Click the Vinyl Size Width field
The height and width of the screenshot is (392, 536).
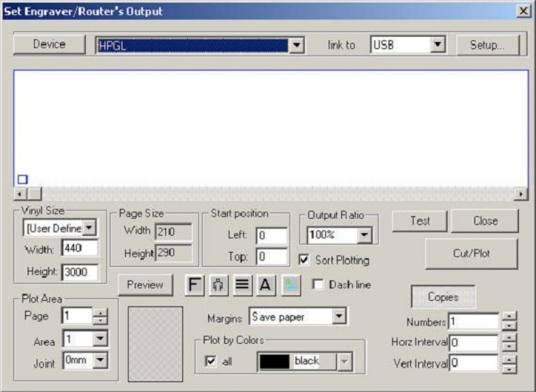pyautogui.click(x=80, y=248)
